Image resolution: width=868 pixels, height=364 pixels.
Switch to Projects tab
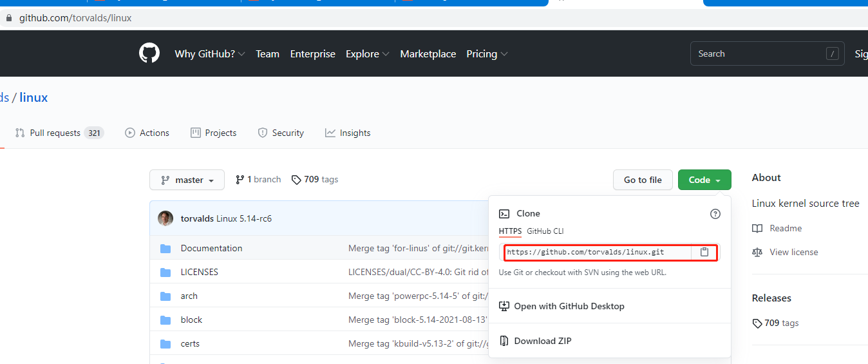(x=213, y=133)
